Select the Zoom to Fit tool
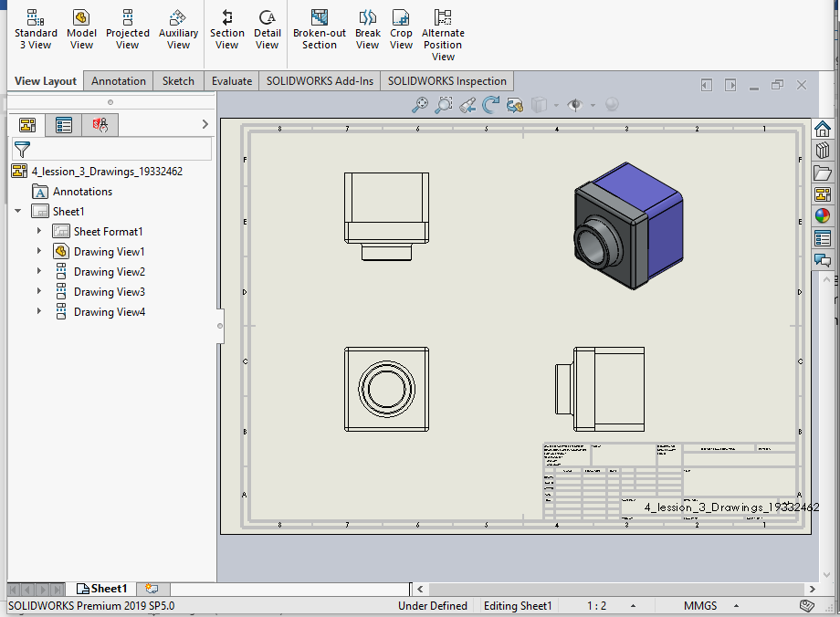840x617 pixels. 420,105
